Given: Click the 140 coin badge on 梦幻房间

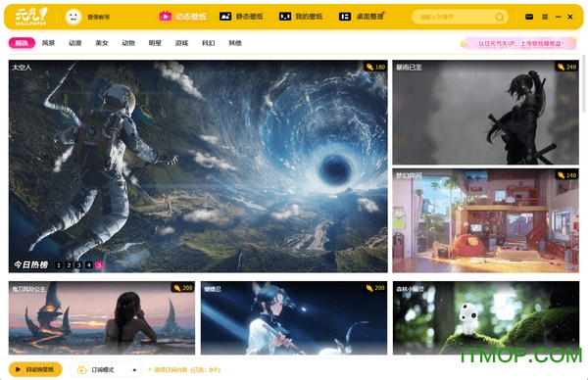Looking at the screenshot, I should (x=566, y=175).
